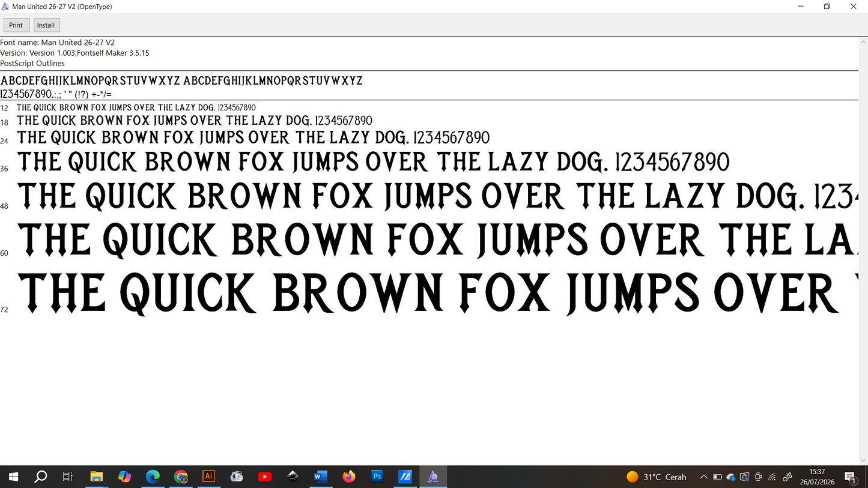
Task: Switch to Microsoft Word on the taskbar
Action: coord(321,477)
